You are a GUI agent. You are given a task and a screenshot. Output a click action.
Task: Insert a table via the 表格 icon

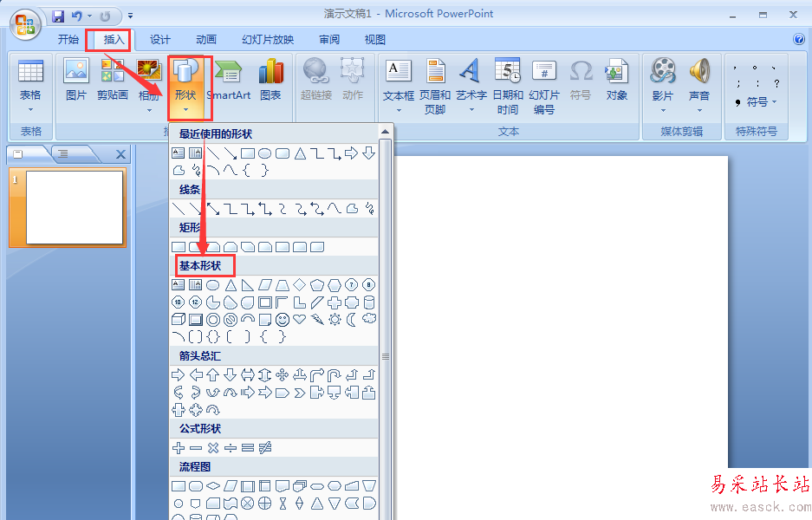point(30,71)
